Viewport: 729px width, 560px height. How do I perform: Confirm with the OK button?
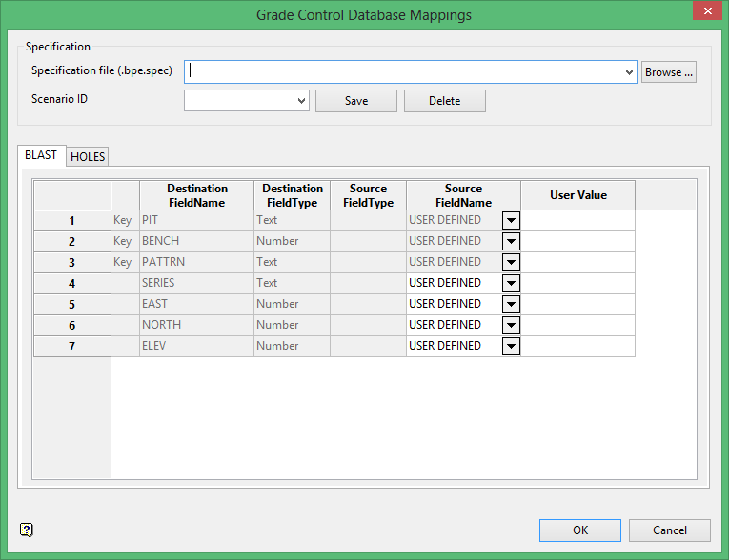579,530
